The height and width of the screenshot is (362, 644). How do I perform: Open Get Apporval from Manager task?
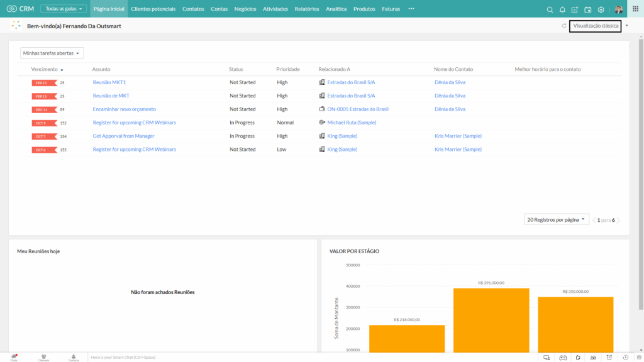124,136
